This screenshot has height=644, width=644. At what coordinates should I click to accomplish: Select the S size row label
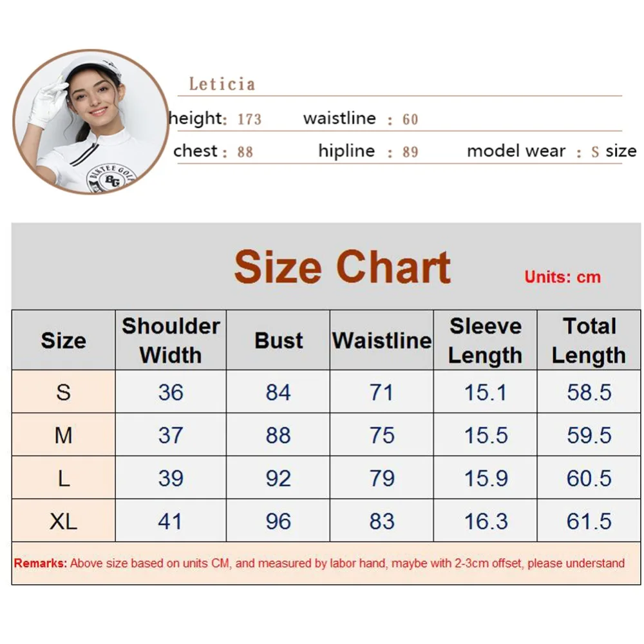point(64,392)
